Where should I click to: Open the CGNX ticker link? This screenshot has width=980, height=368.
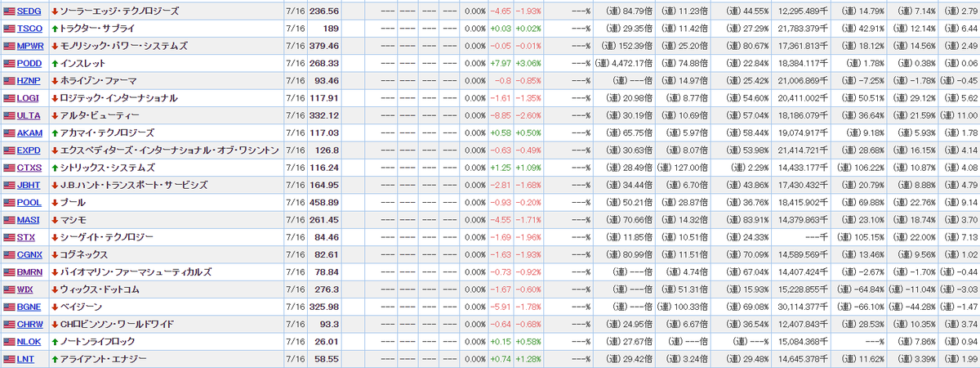click(x=29, y=254)
